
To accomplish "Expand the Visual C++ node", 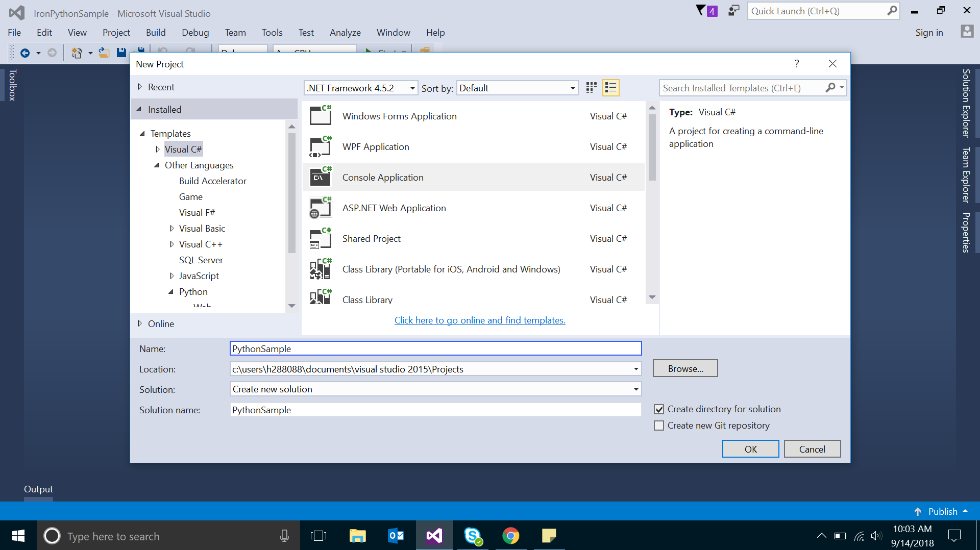I will pos(171,244).
